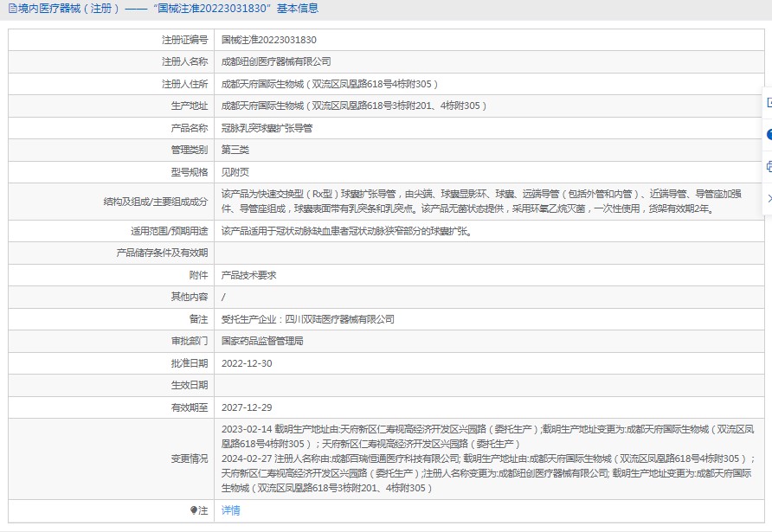This screenshot has height=532, width=772.
Task: Click the printer icon on side panel
Action: 769,166
